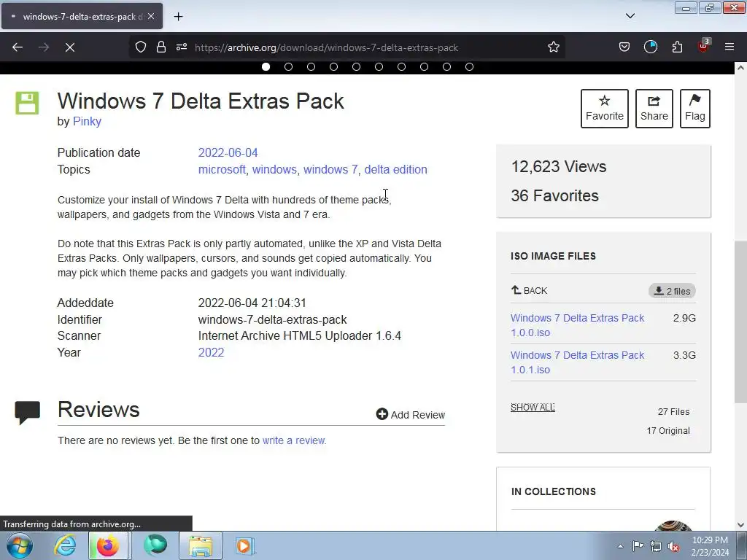Open Action Center flag tray icon
Viewport: 747px width, 560px height.
pyautogui.click(x=638, y=546)
